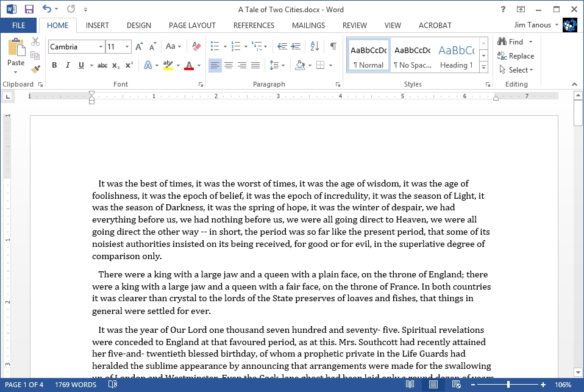The height and width of the screenshot is (392, 584).
Task: Open Line and Paragraph Spacing options
Action: pyautogui.click(x=277, y=66)
